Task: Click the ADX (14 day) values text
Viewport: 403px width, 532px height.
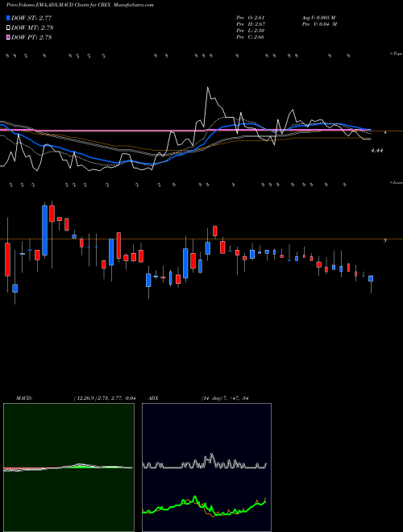Action: point(225,398)
